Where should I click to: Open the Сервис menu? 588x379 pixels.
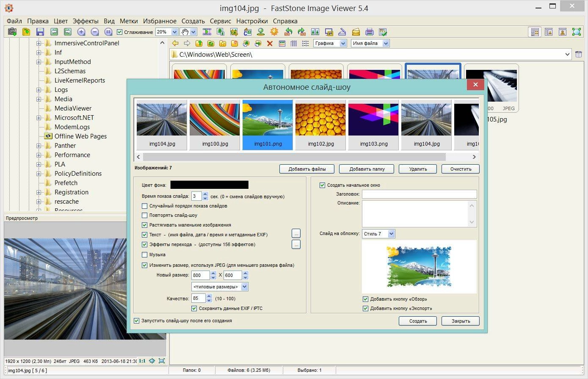click(220, 21)
